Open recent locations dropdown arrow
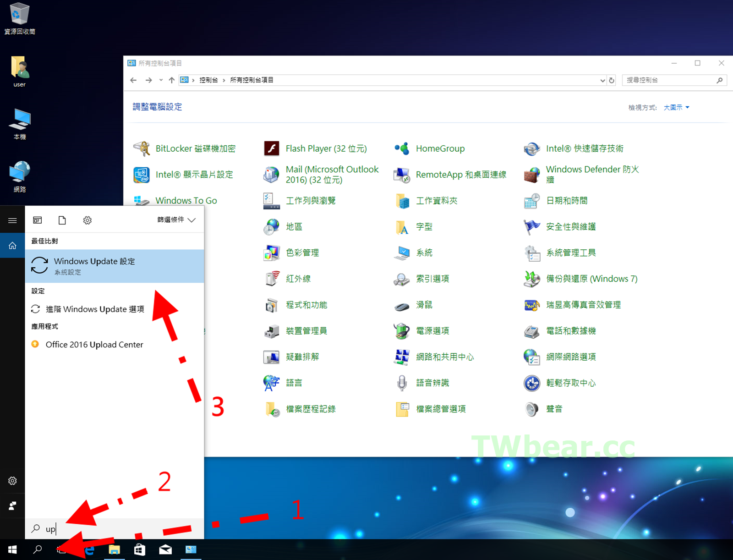Image resolution: width=733 pixels, height=560 pixels. pos(161,80)
